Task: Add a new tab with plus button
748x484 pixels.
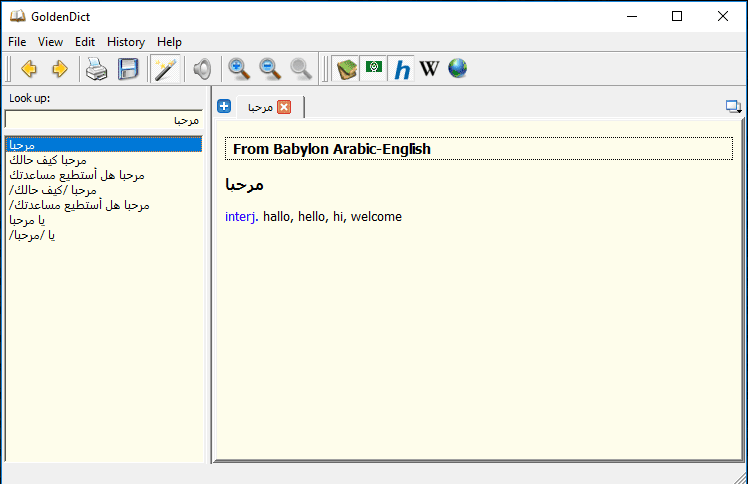Action: 224,107
